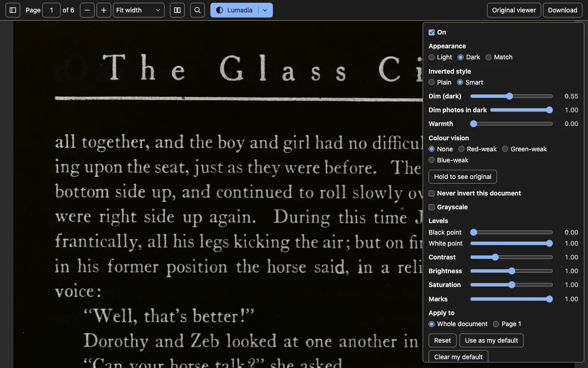Adjust the Saturation slider
The height and width of the screenshot is (368, 588).
click(511, 285)
